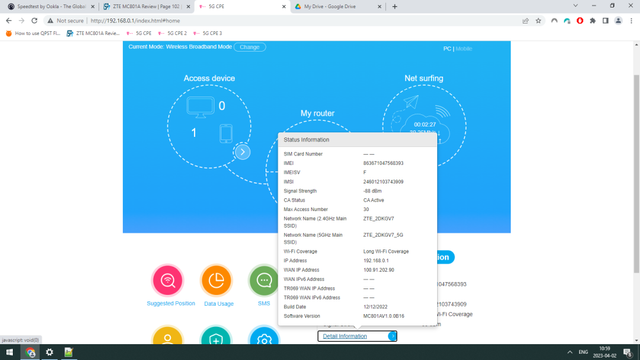Open a new browser tab
This screenshot has height=360, width=640.
[394, 7]
